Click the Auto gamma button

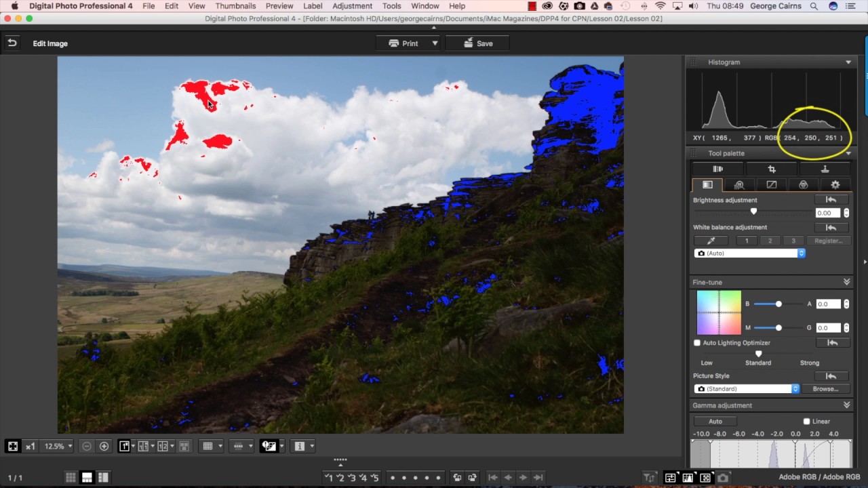(x=715, y=422)
